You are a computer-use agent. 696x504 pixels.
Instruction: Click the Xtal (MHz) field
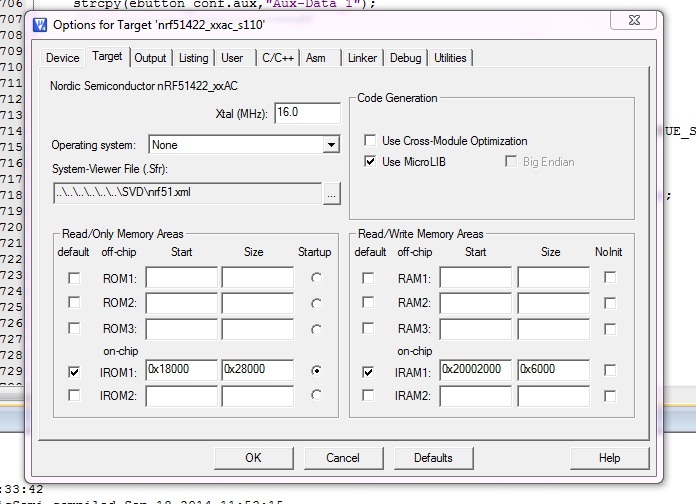point(308,113)
